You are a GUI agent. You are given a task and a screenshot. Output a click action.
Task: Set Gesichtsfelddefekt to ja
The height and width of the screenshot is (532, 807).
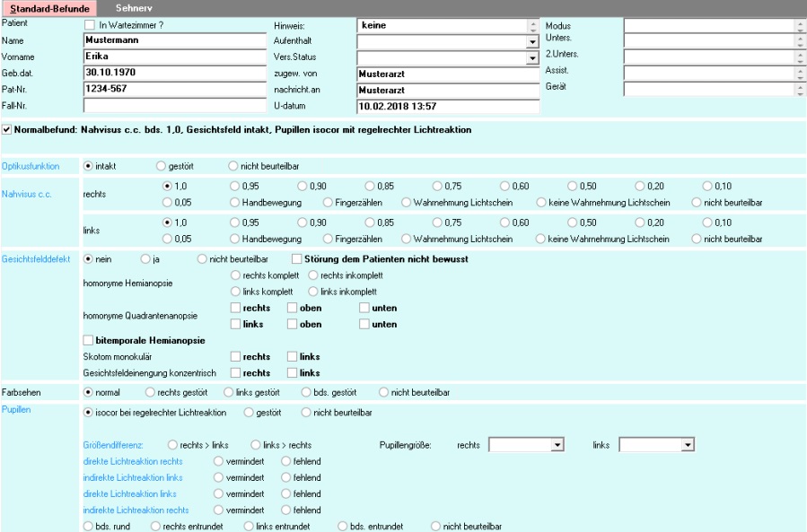(x=145, y=259)
